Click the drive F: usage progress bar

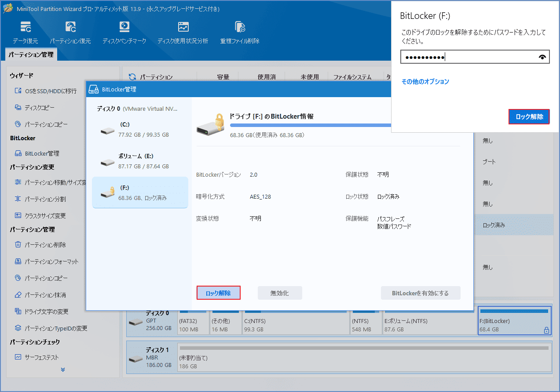coord(310,125)
